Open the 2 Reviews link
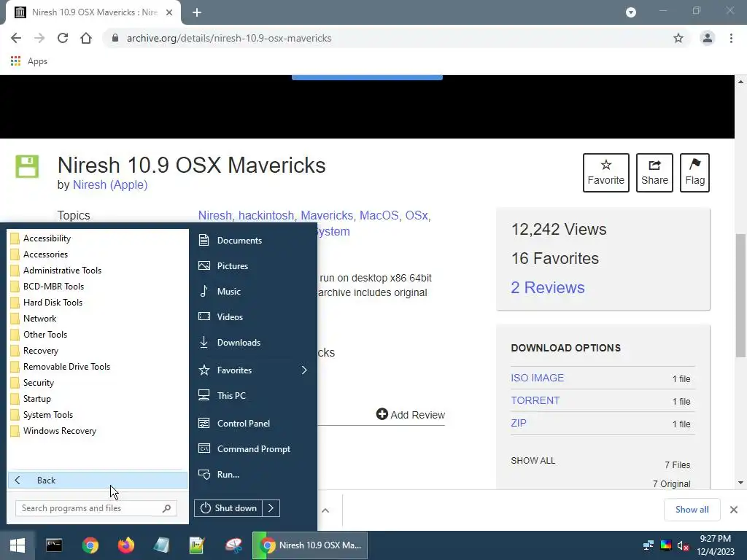Image resolution: width=747 pixels, height=560 pixels. tap(547, 287)
